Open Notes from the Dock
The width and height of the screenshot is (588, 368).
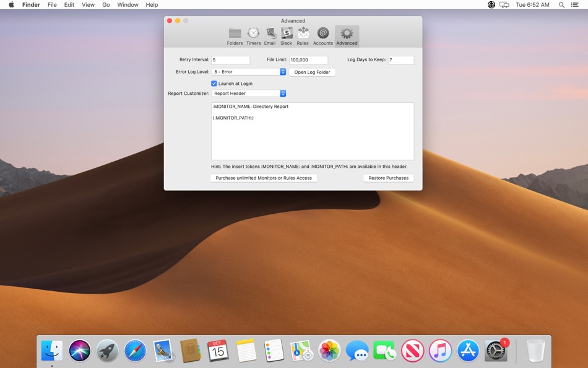coord(246,351)
